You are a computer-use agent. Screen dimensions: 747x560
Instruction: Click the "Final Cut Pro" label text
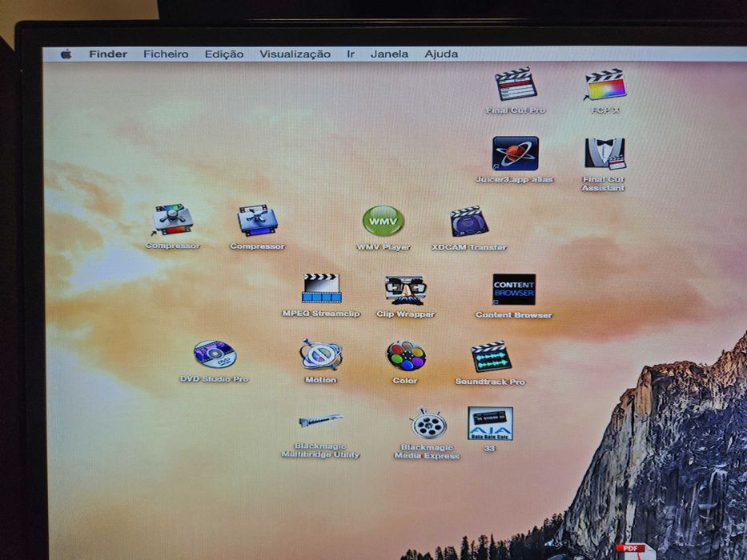516,110
